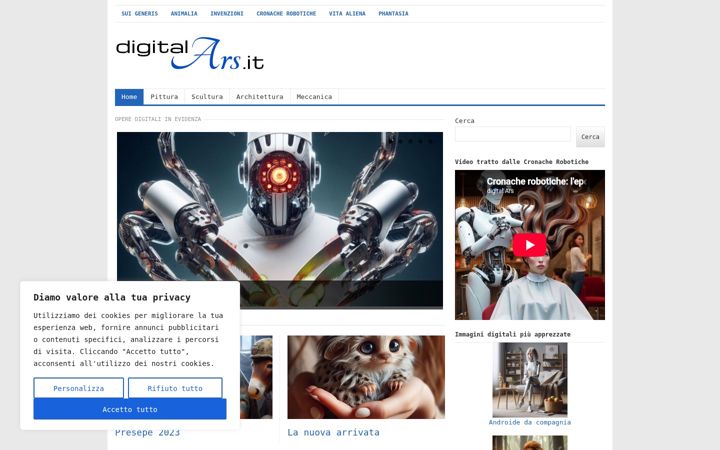Play the Cronache robotiche YouTube video

coord(529,245)
